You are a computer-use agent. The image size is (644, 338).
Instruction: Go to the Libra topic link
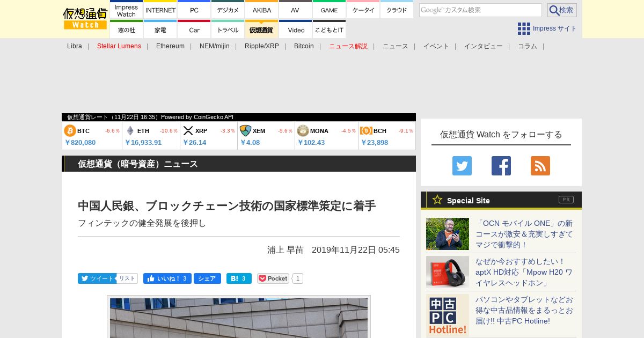click(x=75, y=46)
